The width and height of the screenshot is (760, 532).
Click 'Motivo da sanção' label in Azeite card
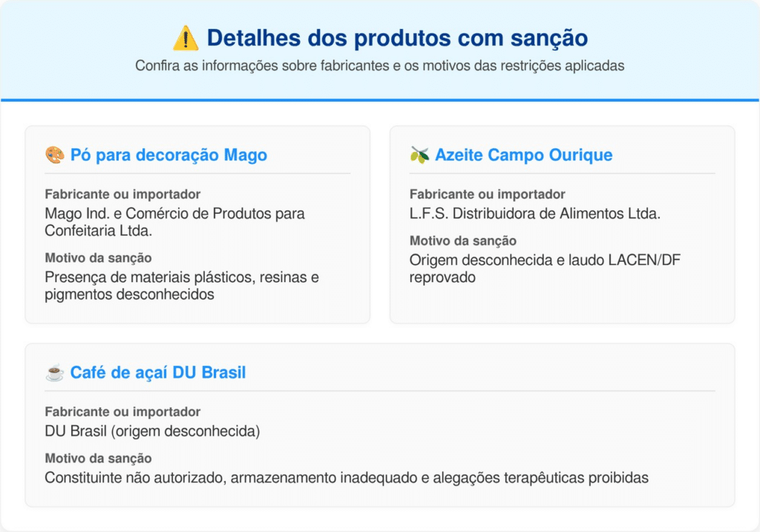(x=463, y=241)
